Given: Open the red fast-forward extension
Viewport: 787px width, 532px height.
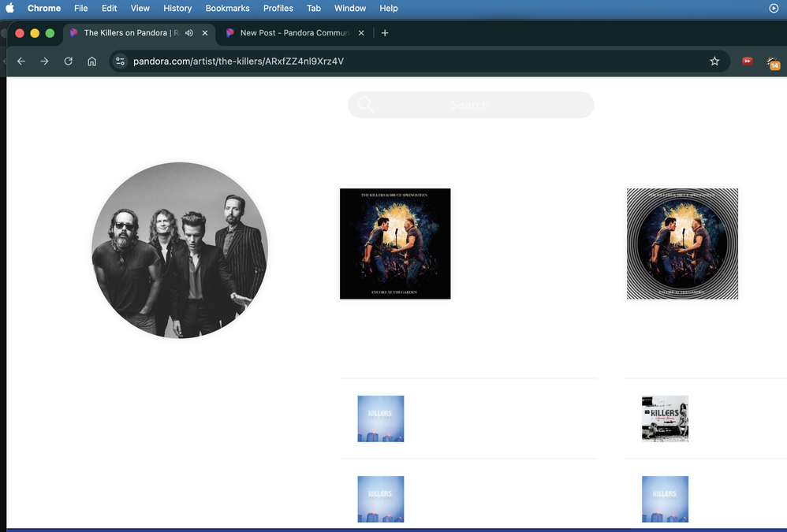Looking at the screenshot, I should coord(748,61).
